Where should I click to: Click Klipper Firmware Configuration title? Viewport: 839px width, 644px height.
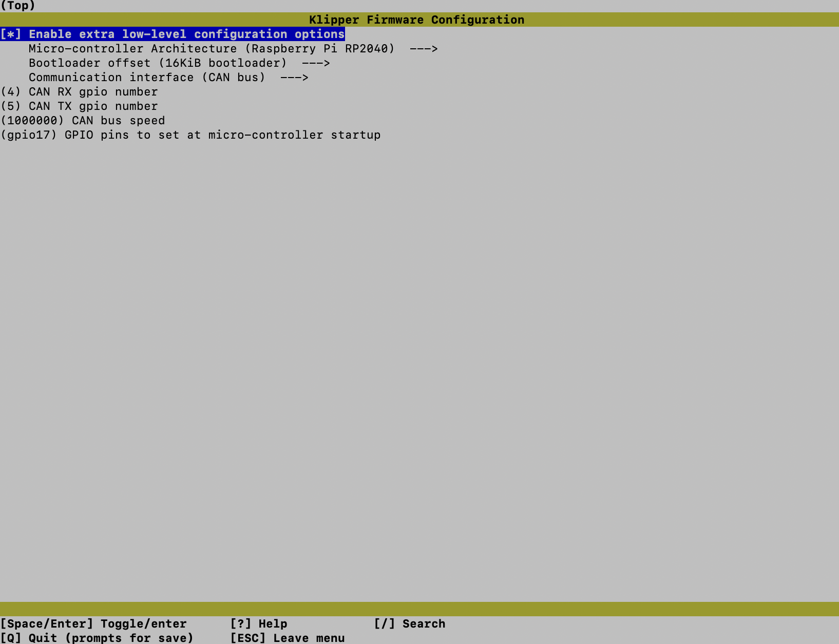click(416, 20)
